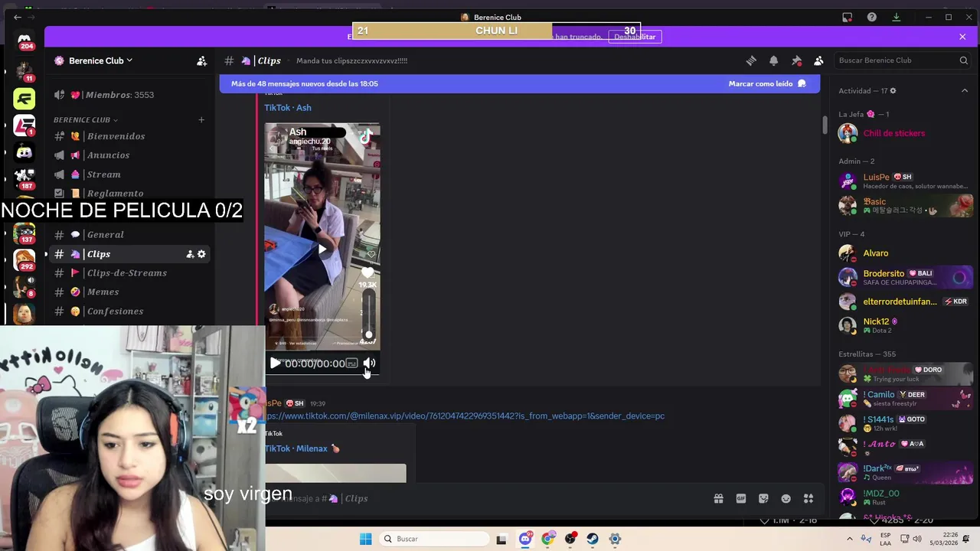Image resolution: width=980 pixels, height=551 pixels.
Task: Open Brodersito member profile
Action: click(x=905, y=277)
